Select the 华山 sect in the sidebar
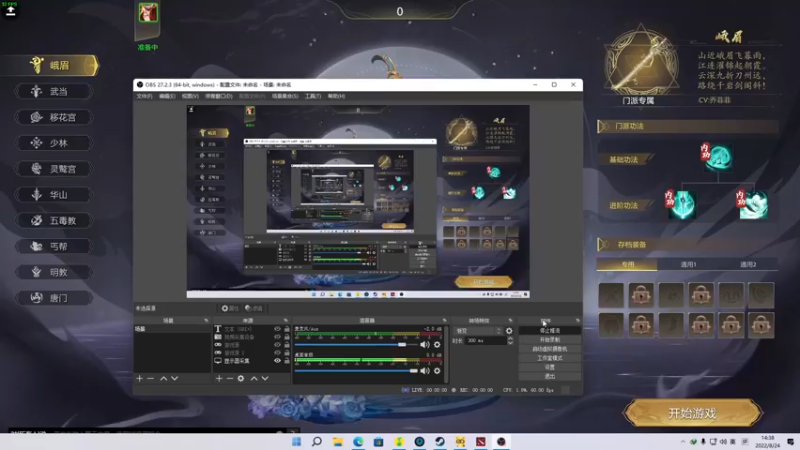The image size is (800, 450). click(x=55, y=195)
